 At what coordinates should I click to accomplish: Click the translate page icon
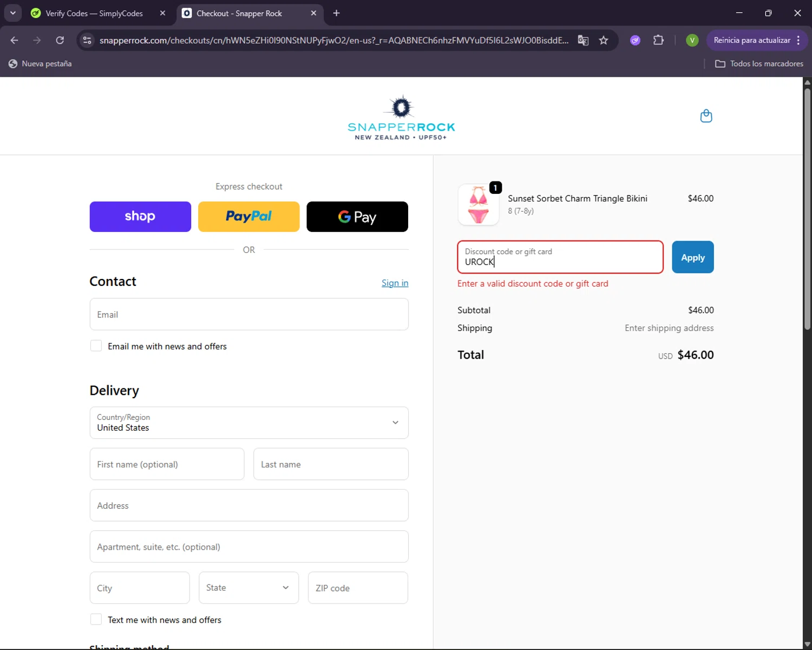click(583, 40)
